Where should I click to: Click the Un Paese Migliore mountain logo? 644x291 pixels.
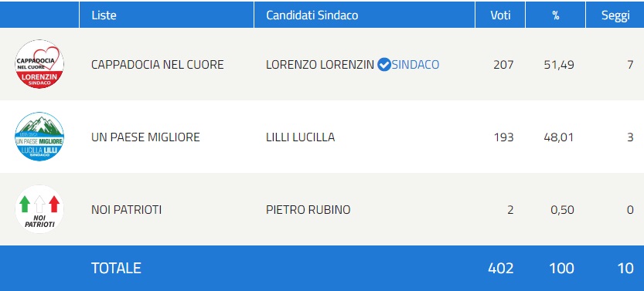click(x=39, y=137)
